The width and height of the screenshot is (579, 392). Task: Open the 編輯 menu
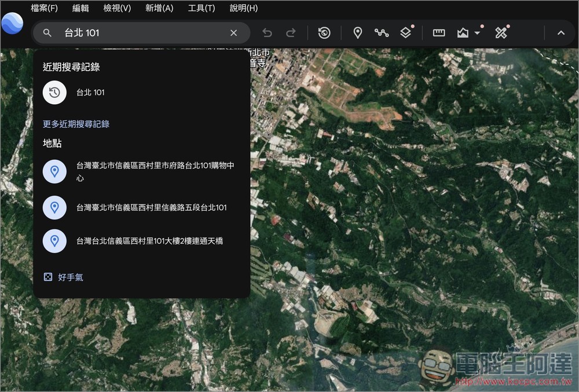[80, 8]
